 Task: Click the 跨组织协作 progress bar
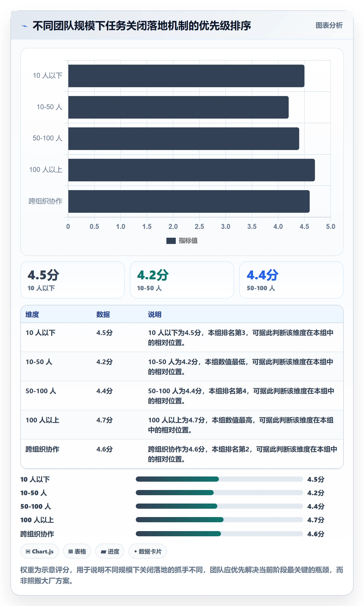point(219,534)
